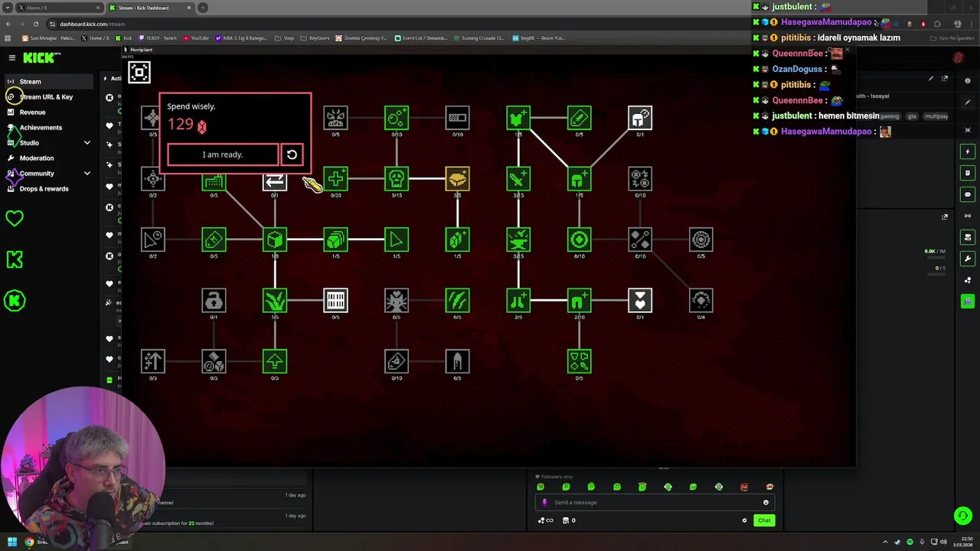This screenshot has width=980, height=551.
Task: Select the green block-plus skill node
Action: point(457,240)
